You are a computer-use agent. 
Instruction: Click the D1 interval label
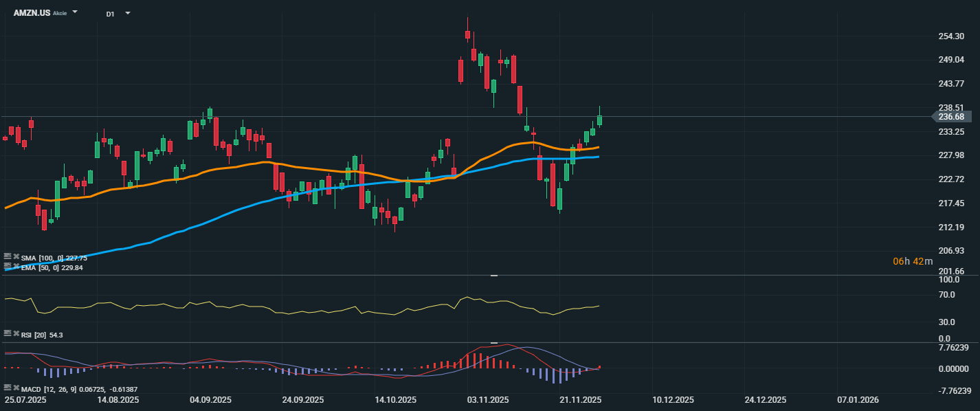(110, 13)
